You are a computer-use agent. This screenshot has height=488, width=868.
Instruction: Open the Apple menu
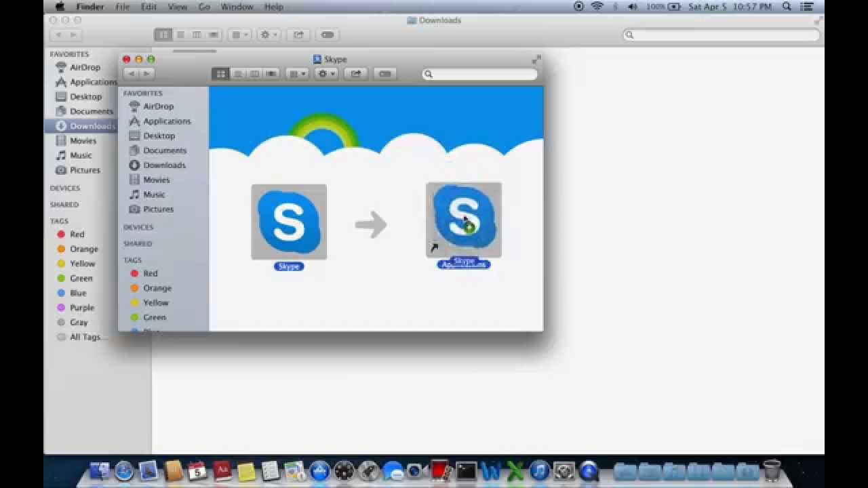pyautogui.click(x=59, y=7)
